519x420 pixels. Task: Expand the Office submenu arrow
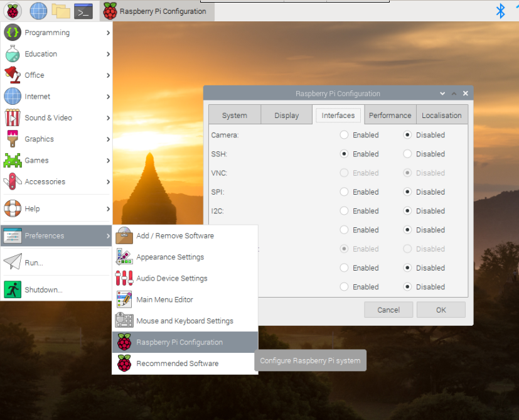click(108, 75)
